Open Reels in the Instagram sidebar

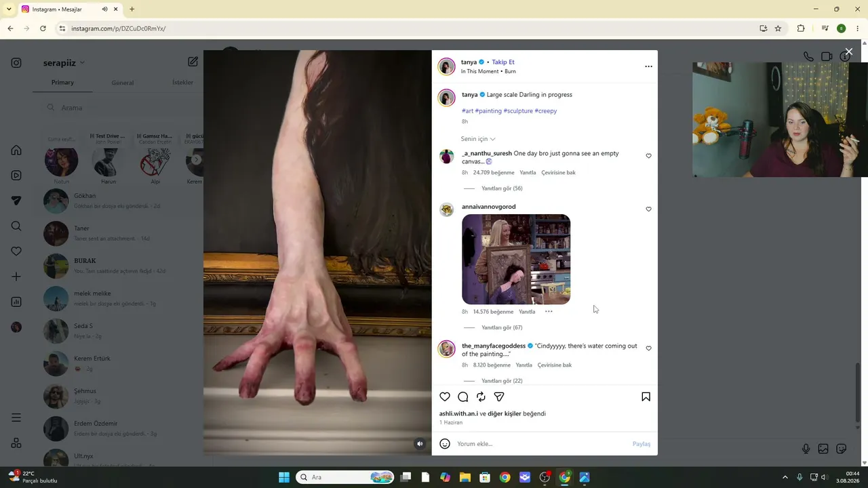point(16,176)
